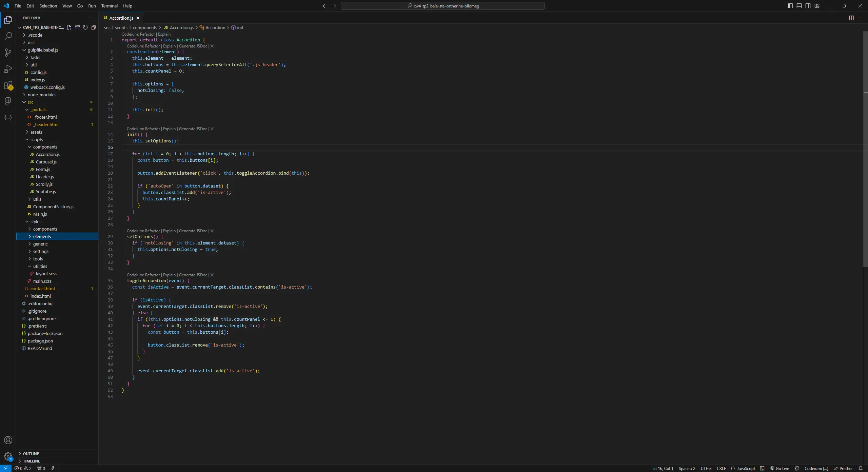Open the Extensions view
Viewport: 868px width, 472px height.
point(8,86)
